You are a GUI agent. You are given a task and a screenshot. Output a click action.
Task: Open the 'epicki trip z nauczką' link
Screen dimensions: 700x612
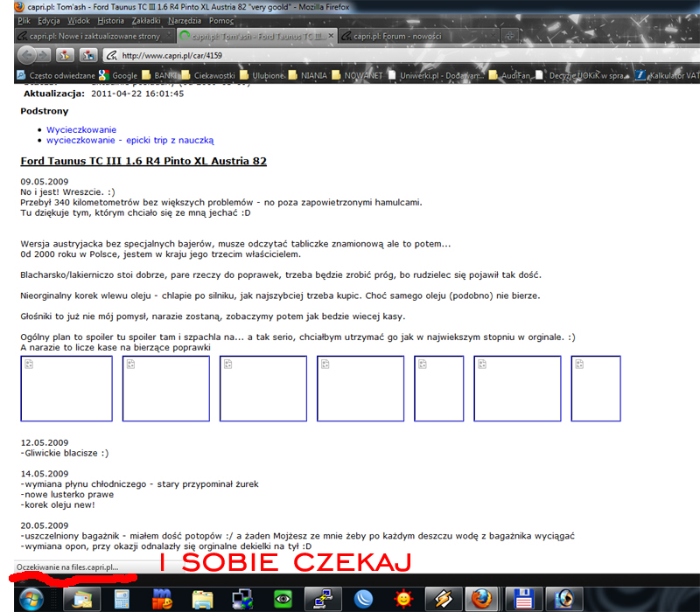tap(130, 141)
